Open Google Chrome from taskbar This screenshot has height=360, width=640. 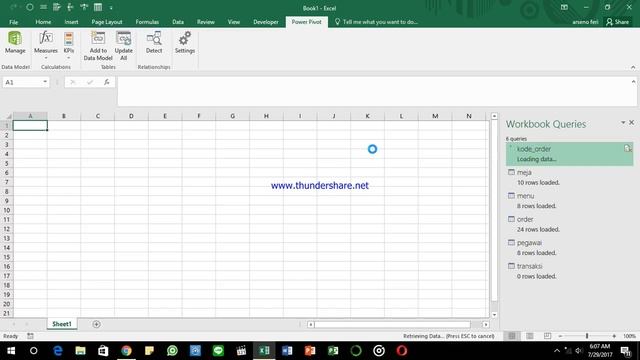[x=126, y=351]
